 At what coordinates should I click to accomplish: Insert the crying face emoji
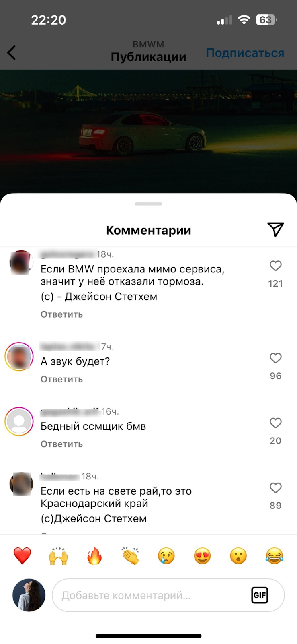166,556
